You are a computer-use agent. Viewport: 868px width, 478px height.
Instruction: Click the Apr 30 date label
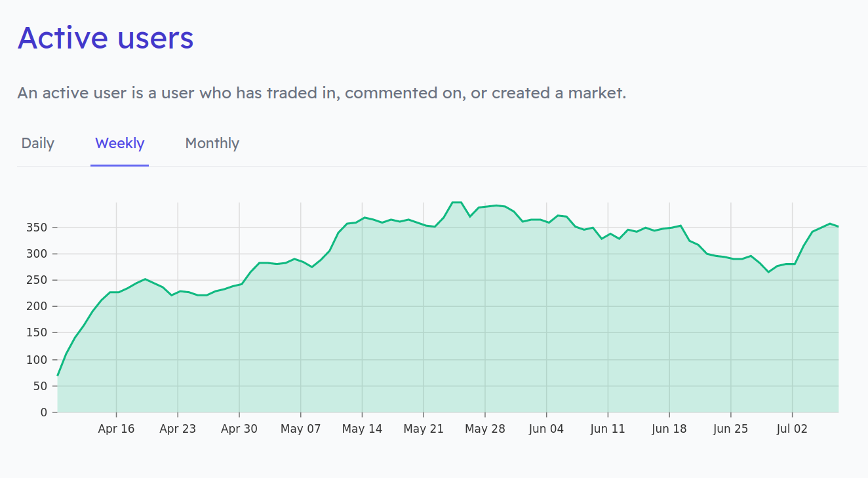click(239, 429)
